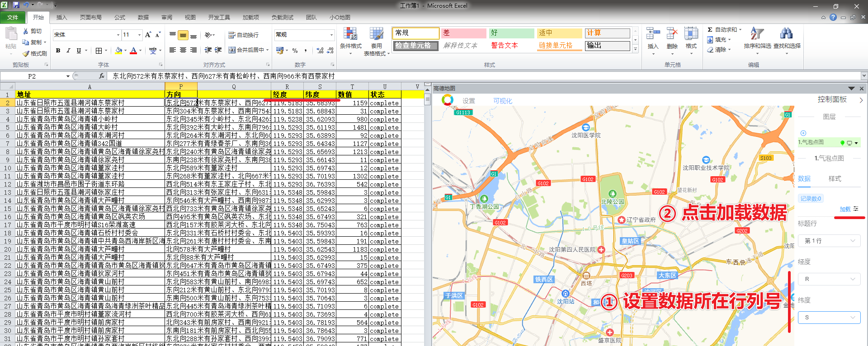Increase font size with large A icon
Screen dimensions: 868x346
click(148, 35)
